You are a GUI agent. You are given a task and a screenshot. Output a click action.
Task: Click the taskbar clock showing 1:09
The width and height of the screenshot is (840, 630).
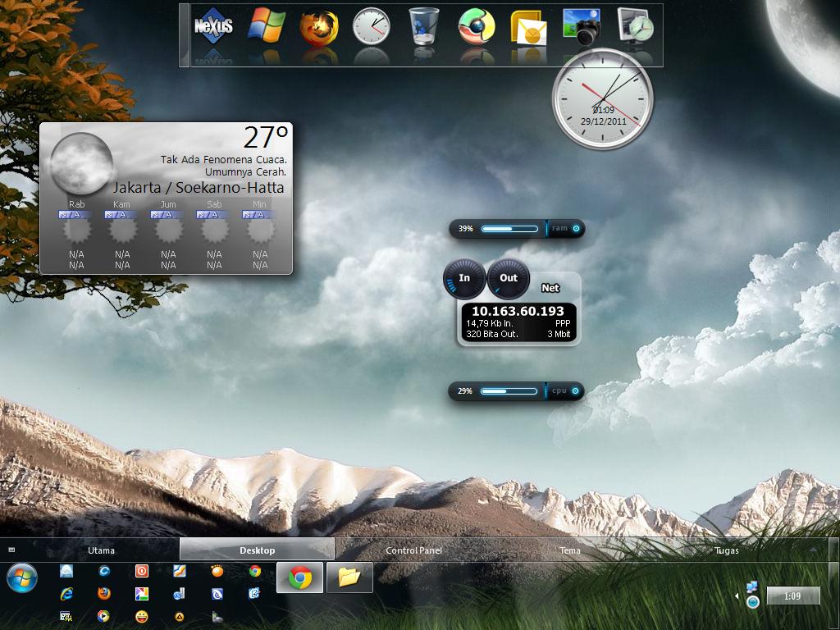[793, 596]
